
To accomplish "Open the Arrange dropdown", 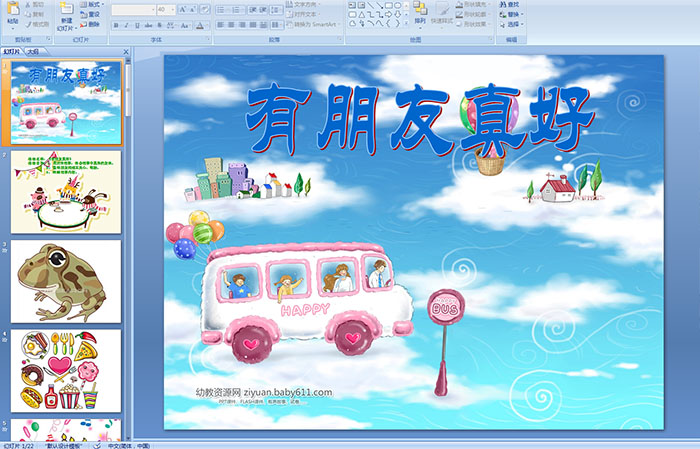I will (420, 15).
